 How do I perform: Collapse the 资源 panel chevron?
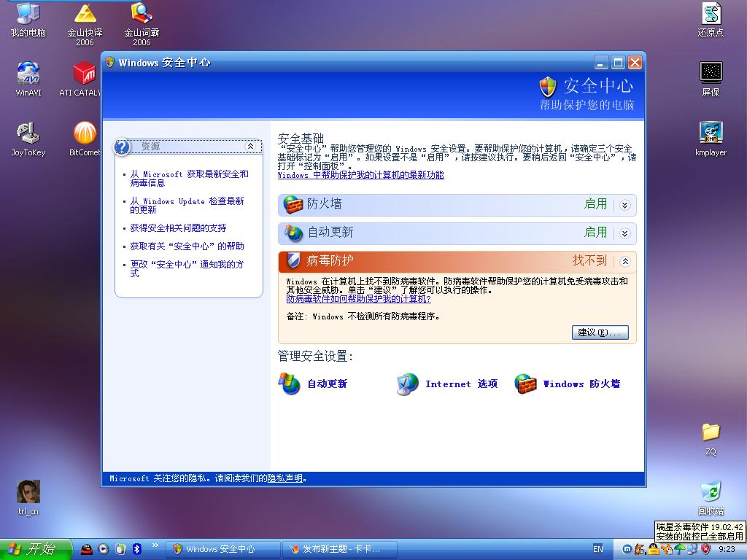251,146
